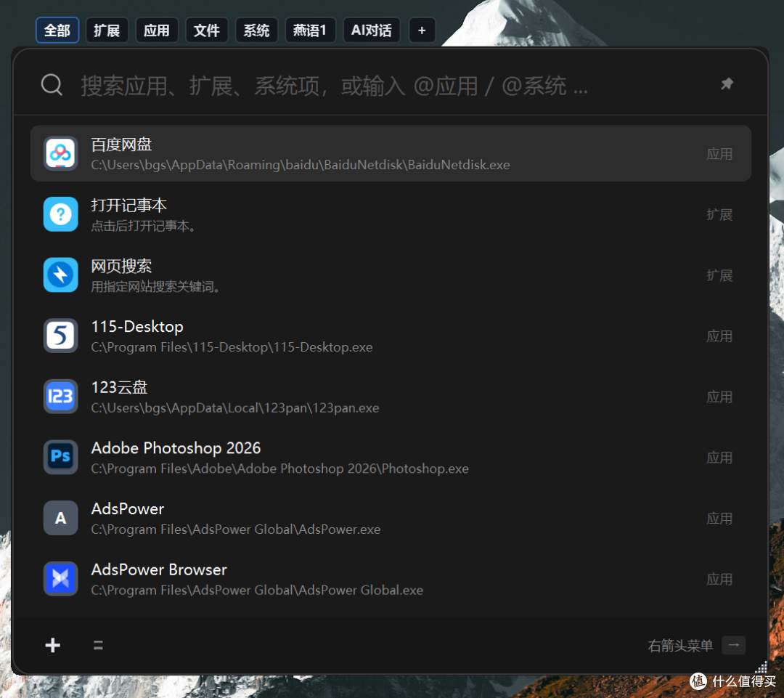Click the BaiduNetdisk.exe path text
The image size is (784, 698).
pos(301,165)
